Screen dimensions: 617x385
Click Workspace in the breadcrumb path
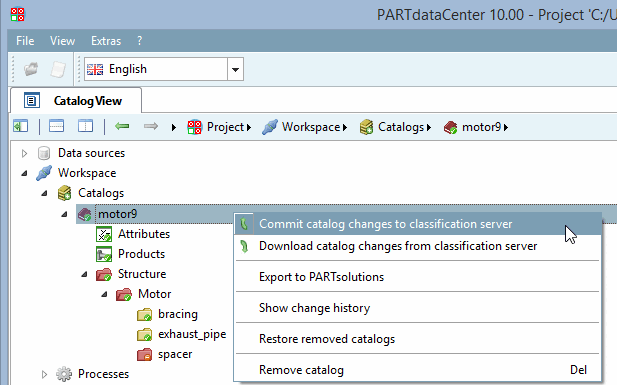(x=311, y=127)
